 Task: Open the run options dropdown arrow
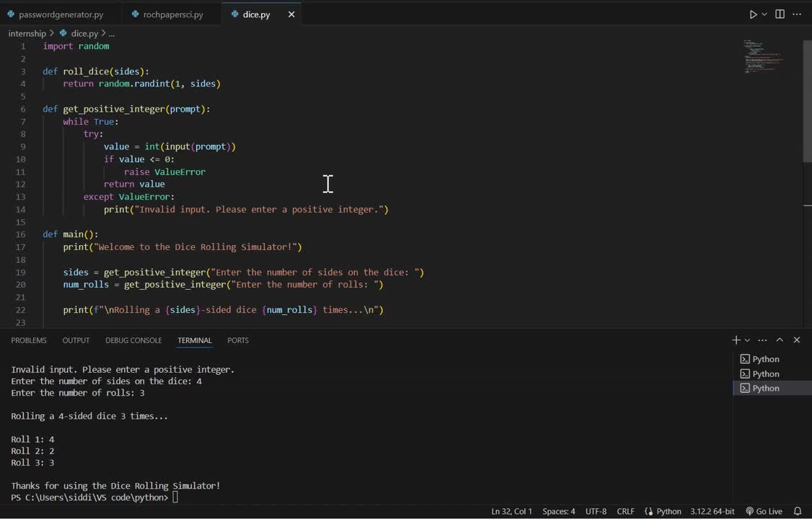tap(764, 14)
